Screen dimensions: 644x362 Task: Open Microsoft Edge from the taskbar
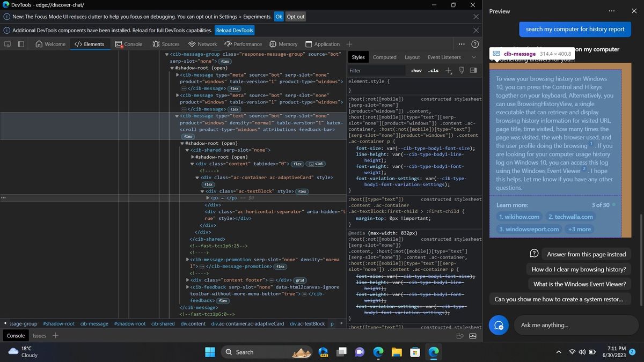tap(378, 352)
